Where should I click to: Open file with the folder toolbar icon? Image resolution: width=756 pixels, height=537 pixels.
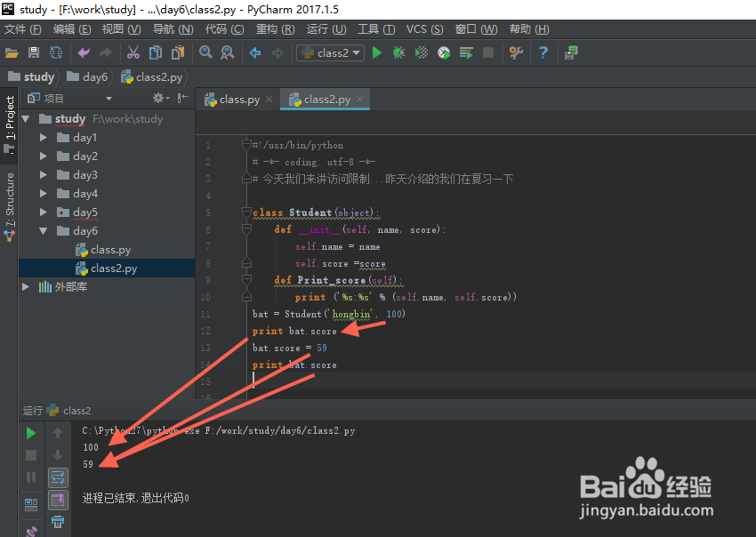[12, 52]
